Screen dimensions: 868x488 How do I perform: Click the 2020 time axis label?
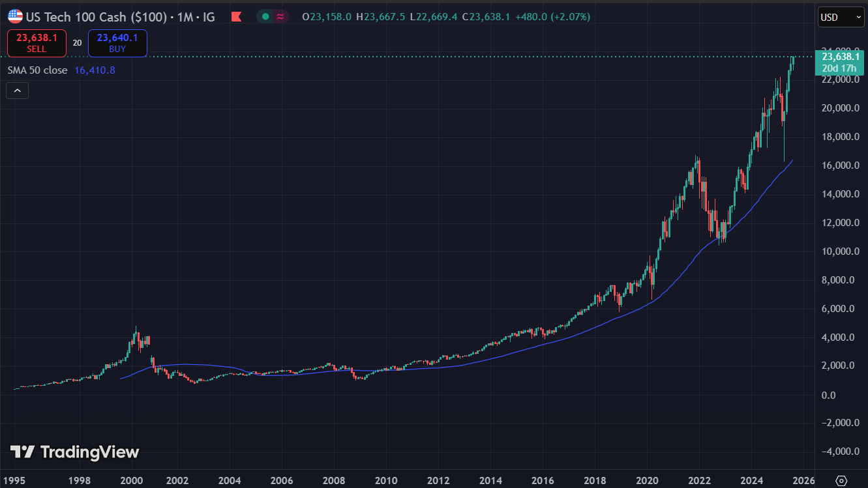click(x=647, y=480)
